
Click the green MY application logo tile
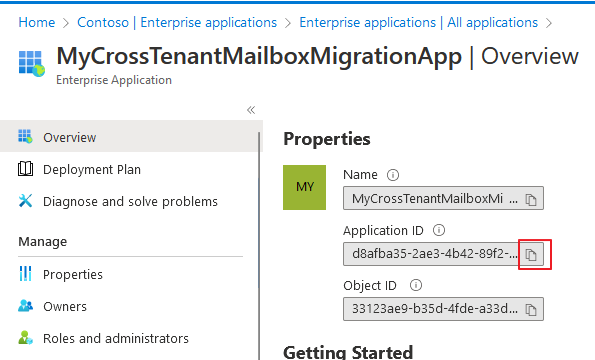click(304, 187)
